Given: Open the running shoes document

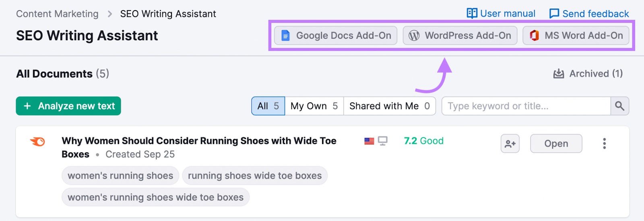Looking at the screenshot, I should click(x=556, y=144).
